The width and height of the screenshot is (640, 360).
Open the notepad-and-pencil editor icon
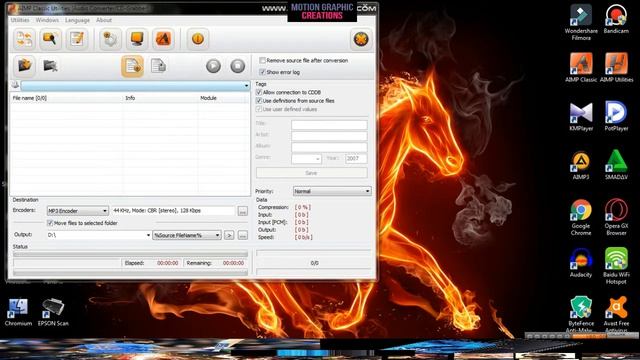point(77,39)
